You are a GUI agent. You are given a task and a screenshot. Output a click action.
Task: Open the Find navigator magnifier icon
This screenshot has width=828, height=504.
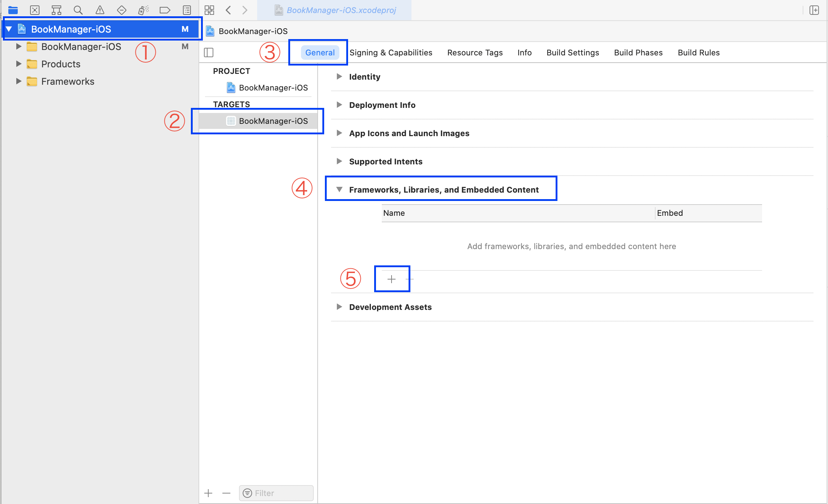coord(78,10)
